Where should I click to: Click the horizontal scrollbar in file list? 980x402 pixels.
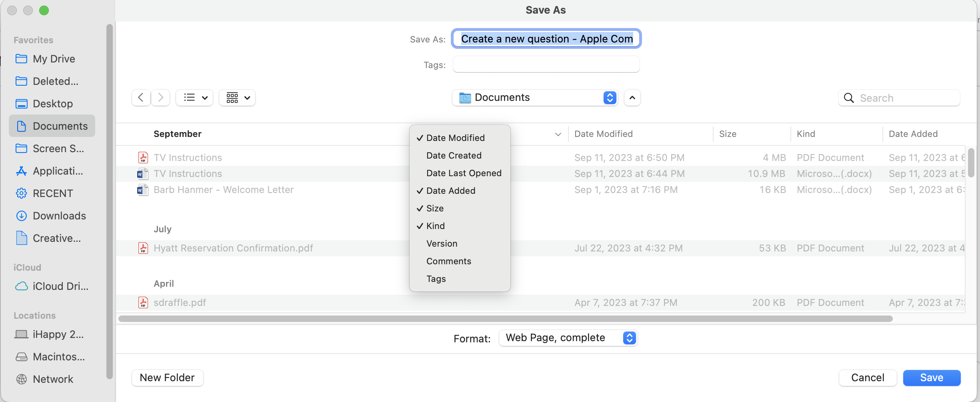pyautogui.click(x=505, y=319)
